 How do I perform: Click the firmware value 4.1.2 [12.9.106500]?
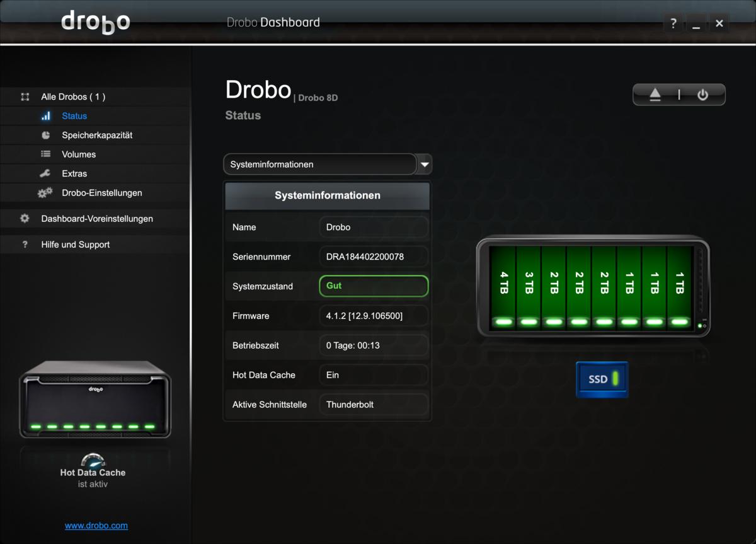(x=374, y=316)
